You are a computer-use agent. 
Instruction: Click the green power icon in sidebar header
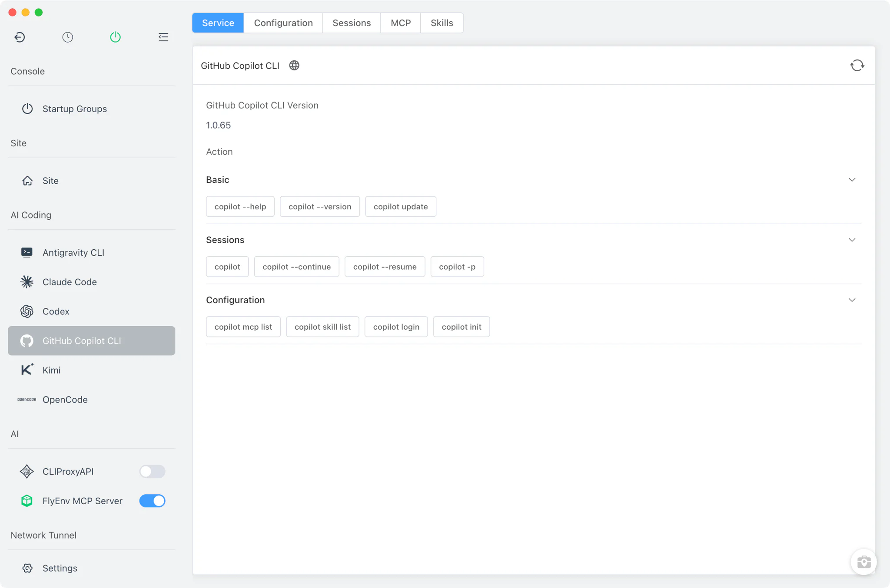115,37
